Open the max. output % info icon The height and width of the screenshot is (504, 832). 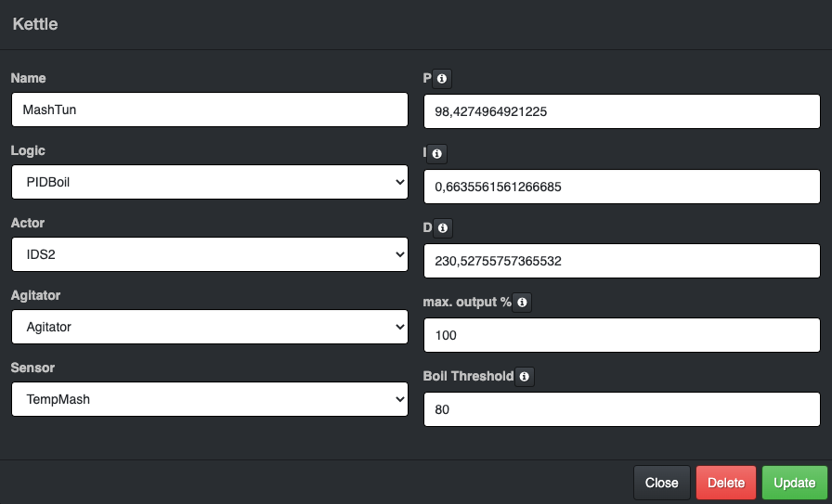pos(522,303)
